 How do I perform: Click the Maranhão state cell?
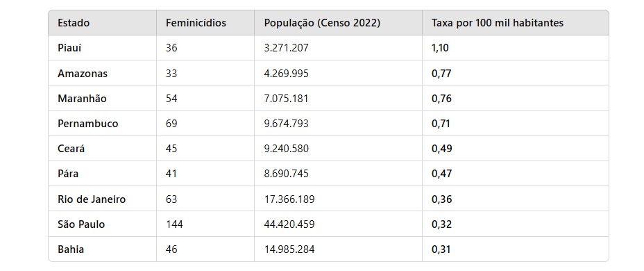(x=82, y=98)
